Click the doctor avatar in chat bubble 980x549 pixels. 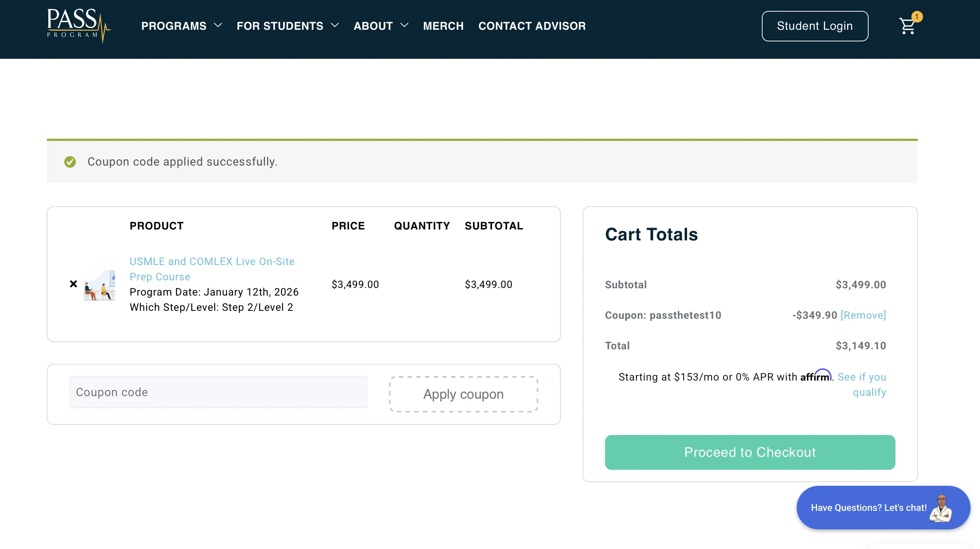coord(941,508)
